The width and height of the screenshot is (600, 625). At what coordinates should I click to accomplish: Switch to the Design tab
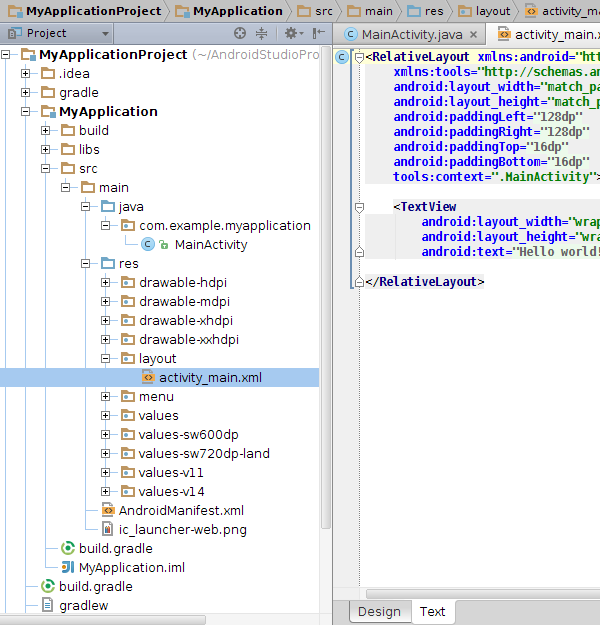pyautogui.click(x=379, y=612)
